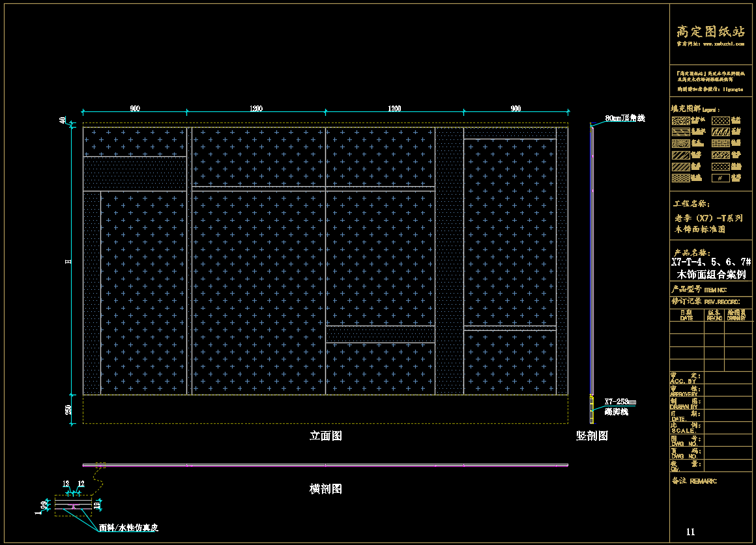The height and width of the screenshot is (545, 756).
Task: Click the 备注 REMARK field
Action: pyautogui.click(x=694, y=481)
